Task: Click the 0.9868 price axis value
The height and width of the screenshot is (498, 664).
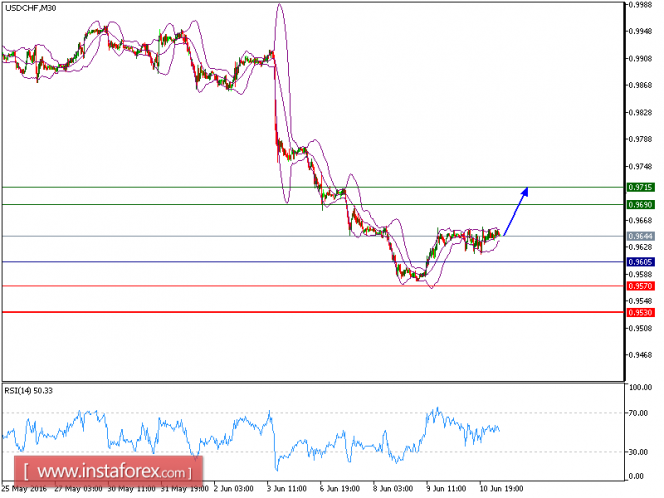Action: [640, 86]
